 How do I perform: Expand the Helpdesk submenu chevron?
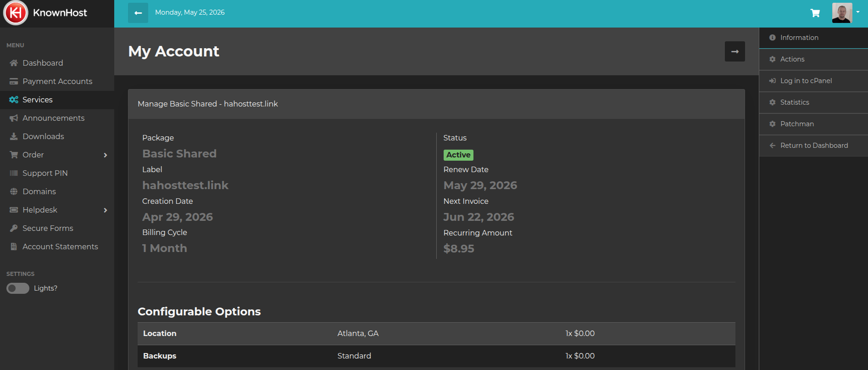tap(106, 210)
